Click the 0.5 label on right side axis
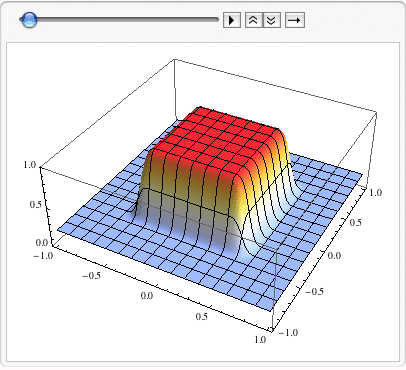406x370 pixels. (x=356, y=222)
